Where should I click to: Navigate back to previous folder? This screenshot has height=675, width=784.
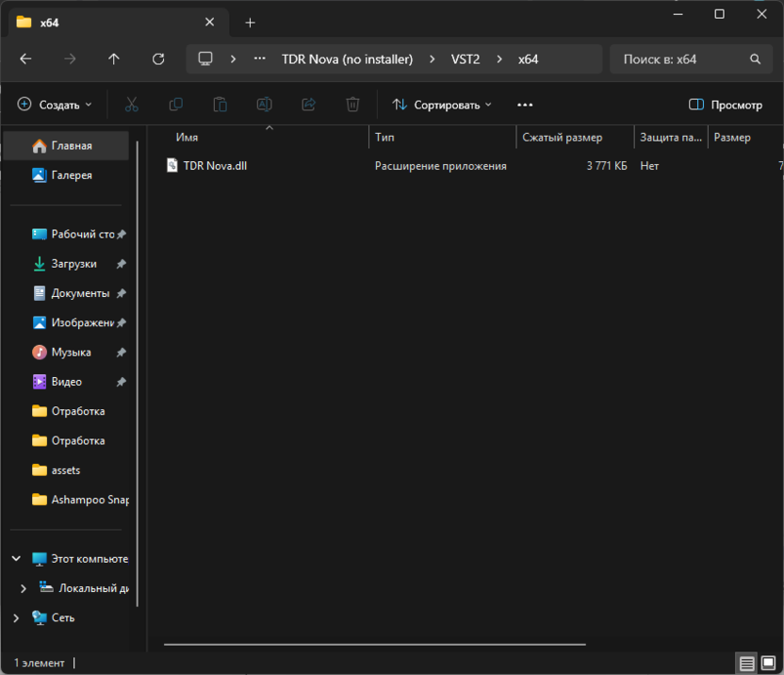[x=25, y=58]
